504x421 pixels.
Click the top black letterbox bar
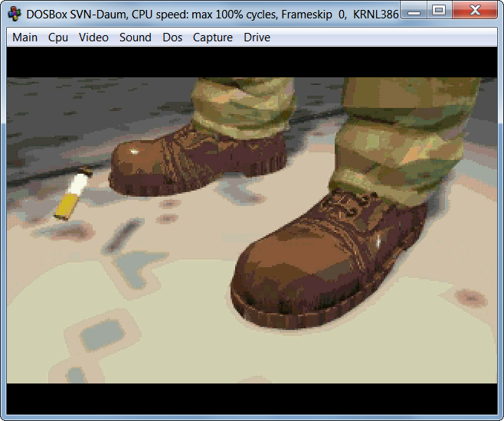(251, 62)
